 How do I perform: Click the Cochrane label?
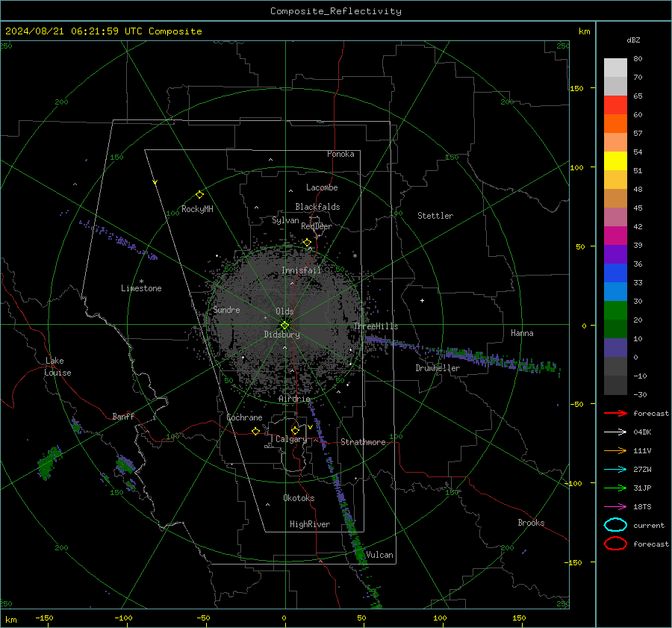(244, 417)
